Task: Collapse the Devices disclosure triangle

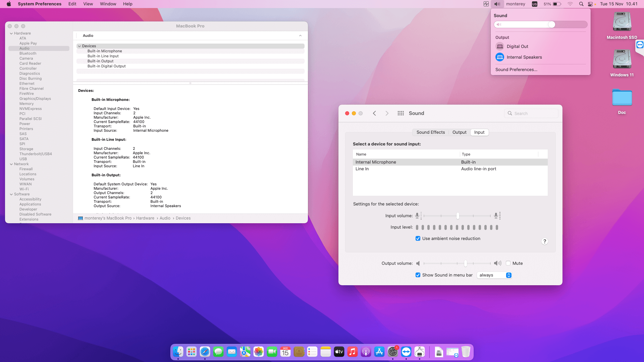Action: pos(79,46)
